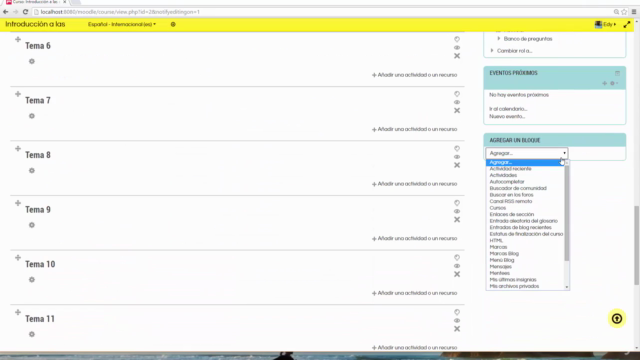Expand the Cambiar rol a... tree item

point(492,51)
